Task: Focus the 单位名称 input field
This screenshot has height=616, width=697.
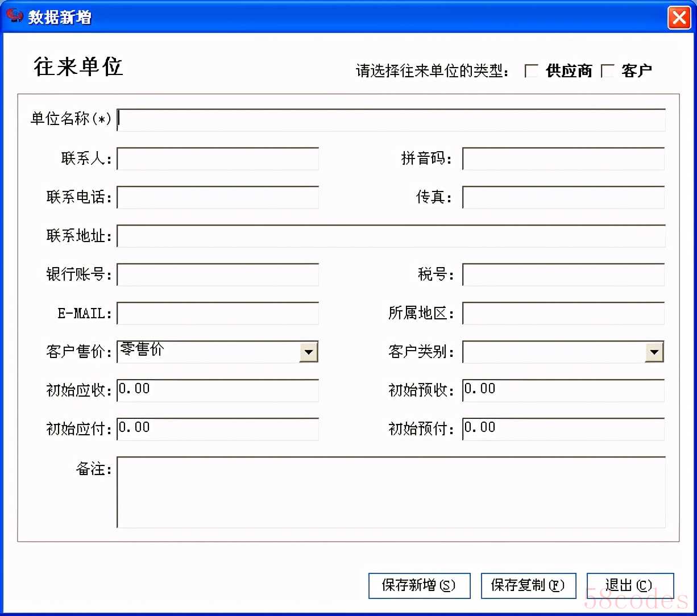Action: pyautogui.click(x=391, y=120)
